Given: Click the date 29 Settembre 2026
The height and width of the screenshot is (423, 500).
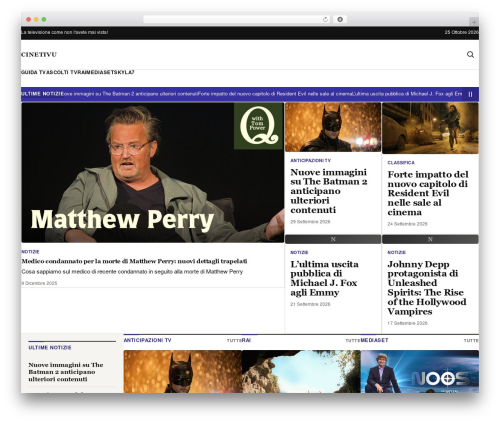Looking at the screenshot, I should [x=310, y=222].
